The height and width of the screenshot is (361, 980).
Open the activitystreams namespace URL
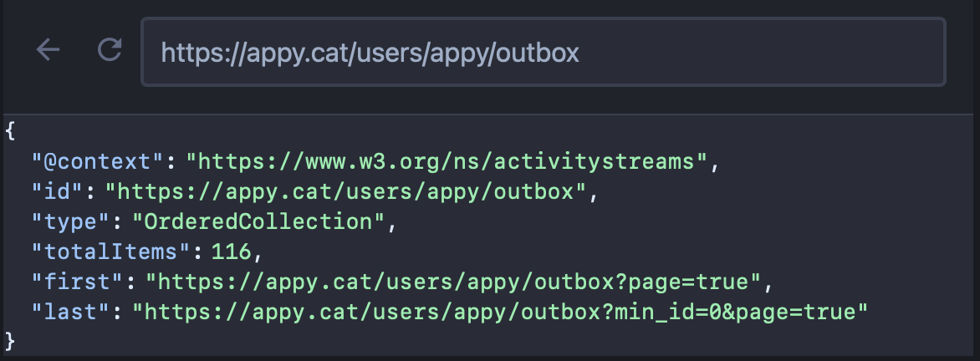(x=447, y=162)
